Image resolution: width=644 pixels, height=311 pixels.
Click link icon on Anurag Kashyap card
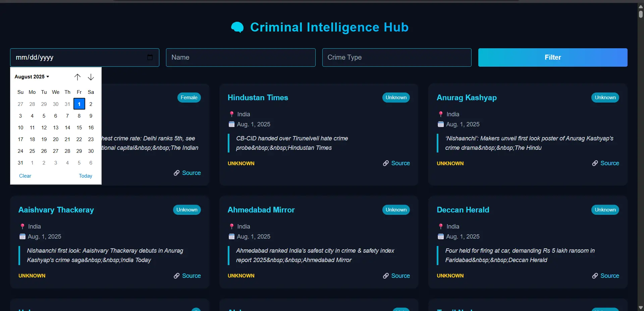[x=595, y=163]
